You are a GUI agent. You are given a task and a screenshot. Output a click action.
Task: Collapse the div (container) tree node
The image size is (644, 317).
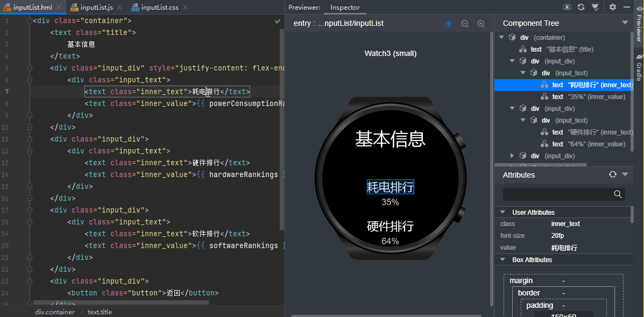502,37
